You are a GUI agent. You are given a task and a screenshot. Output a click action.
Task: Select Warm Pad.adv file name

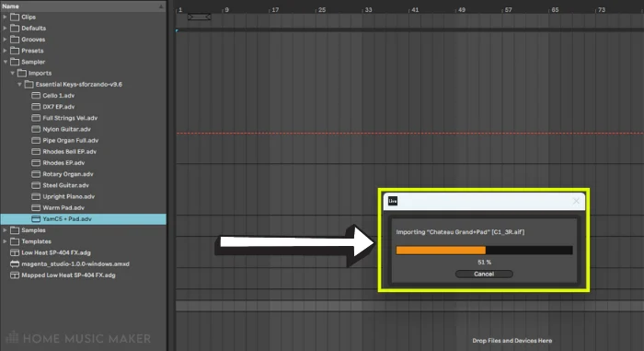63,208
